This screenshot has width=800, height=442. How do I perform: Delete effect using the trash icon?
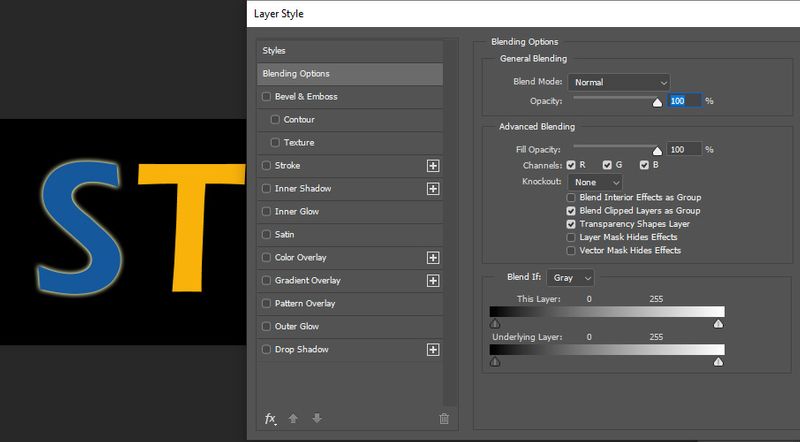click(x=444, y=419)
